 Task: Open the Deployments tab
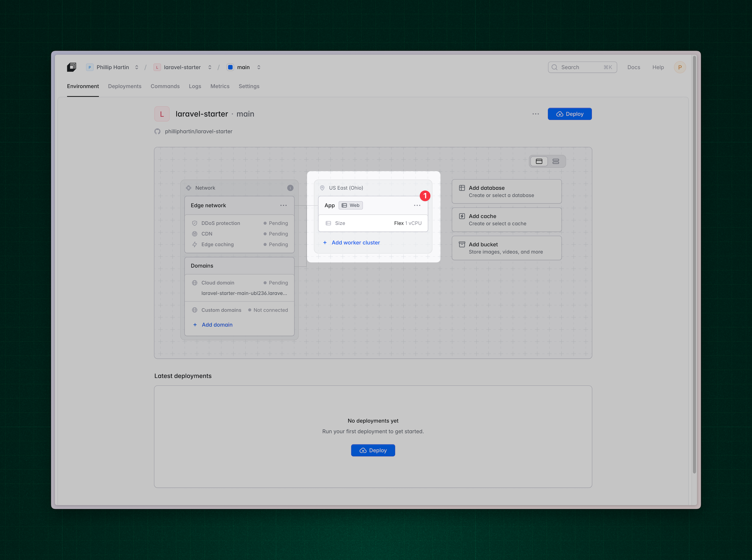124,86
